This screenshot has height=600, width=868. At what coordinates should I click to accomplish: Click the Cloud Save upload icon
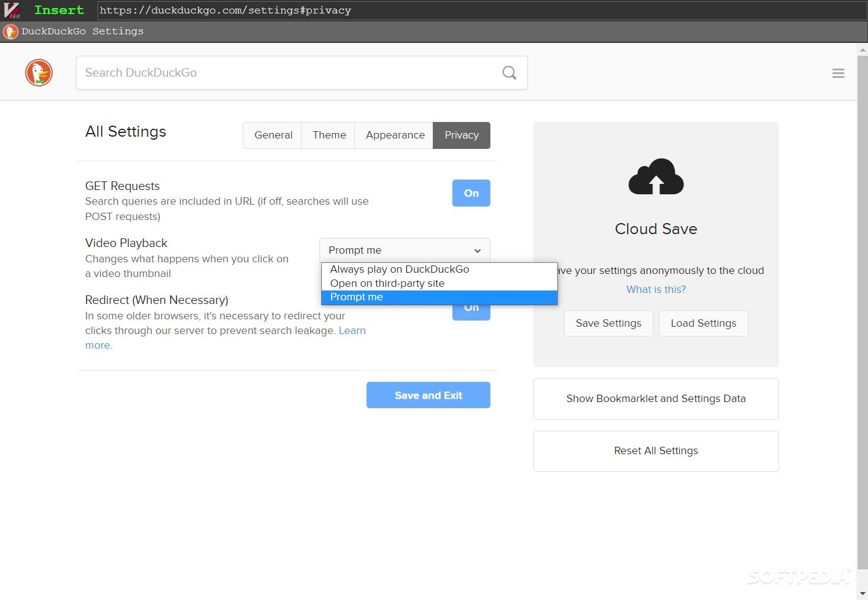[x=656, y=177]
